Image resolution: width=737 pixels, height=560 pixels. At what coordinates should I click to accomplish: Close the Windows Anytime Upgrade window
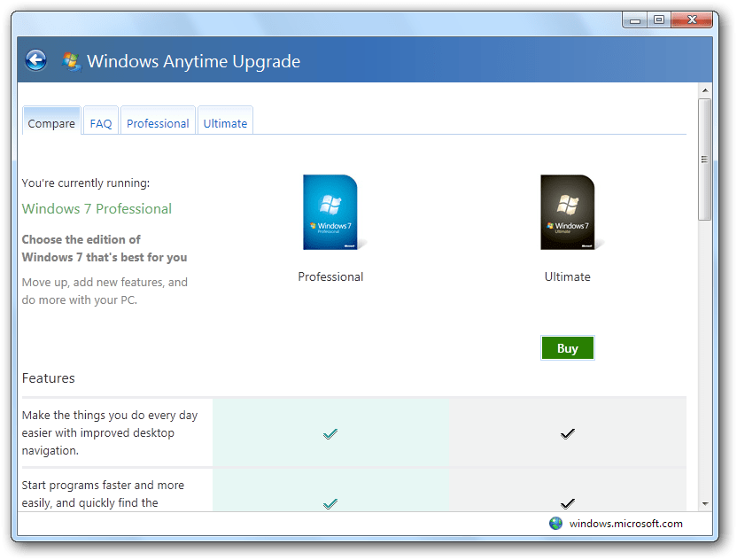[x=692, y=19]
